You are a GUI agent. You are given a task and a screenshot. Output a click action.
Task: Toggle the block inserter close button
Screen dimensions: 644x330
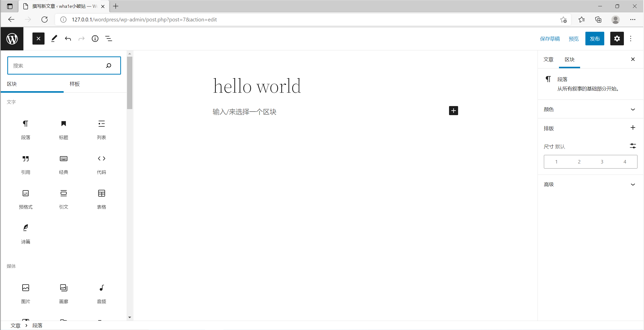coord(38,39)
